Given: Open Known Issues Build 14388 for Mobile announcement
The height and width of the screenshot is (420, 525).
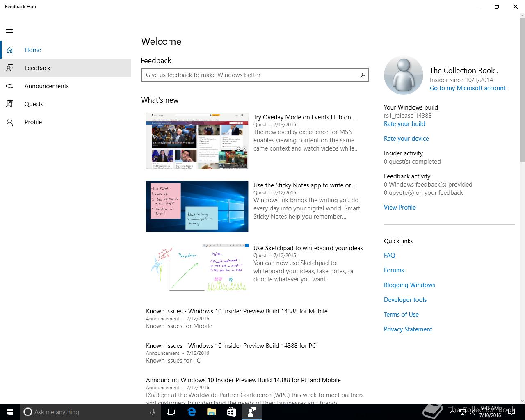Looking at the screenshot, I should point(237,311).
